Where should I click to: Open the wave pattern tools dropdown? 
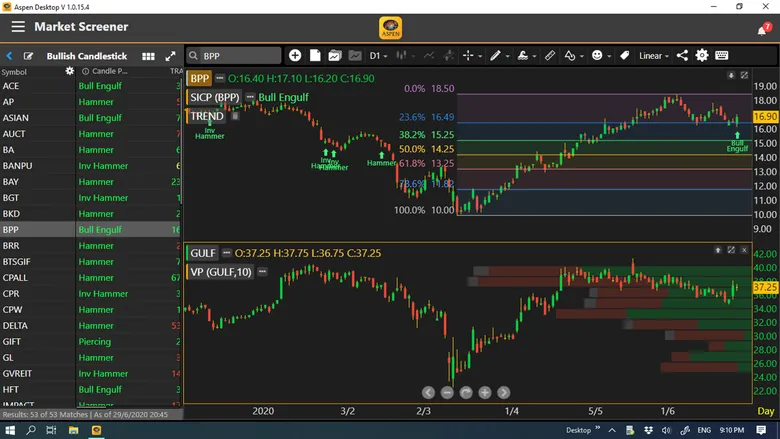526,56
